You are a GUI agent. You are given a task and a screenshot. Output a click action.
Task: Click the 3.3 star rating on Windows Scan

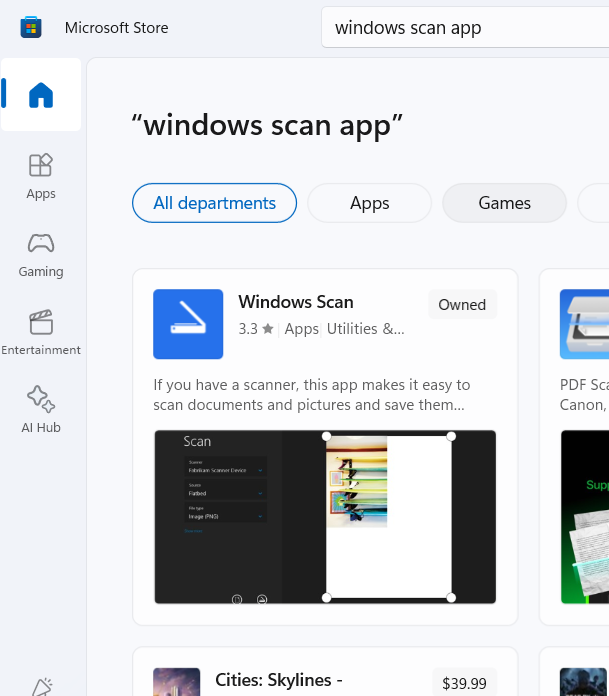tap(256, 328)
